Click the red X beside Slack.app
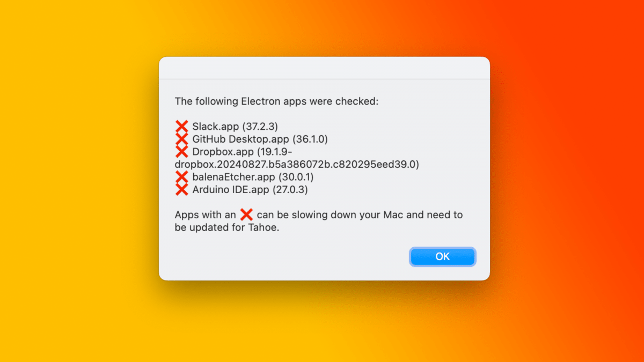This screenshot has width=644, height=362. coord(182,127)
